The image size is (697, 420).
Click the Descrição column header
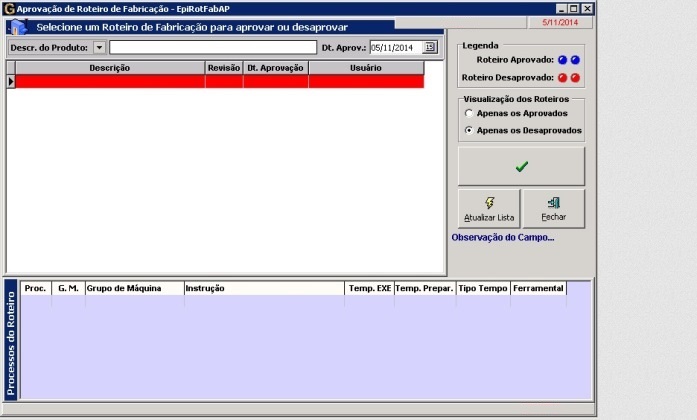[110, 68]
